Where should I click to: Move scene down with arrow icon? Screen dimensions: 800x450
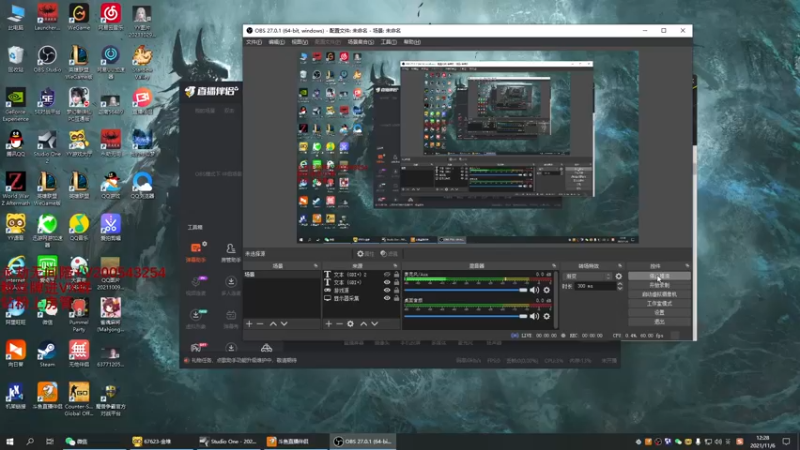[284, 324]
